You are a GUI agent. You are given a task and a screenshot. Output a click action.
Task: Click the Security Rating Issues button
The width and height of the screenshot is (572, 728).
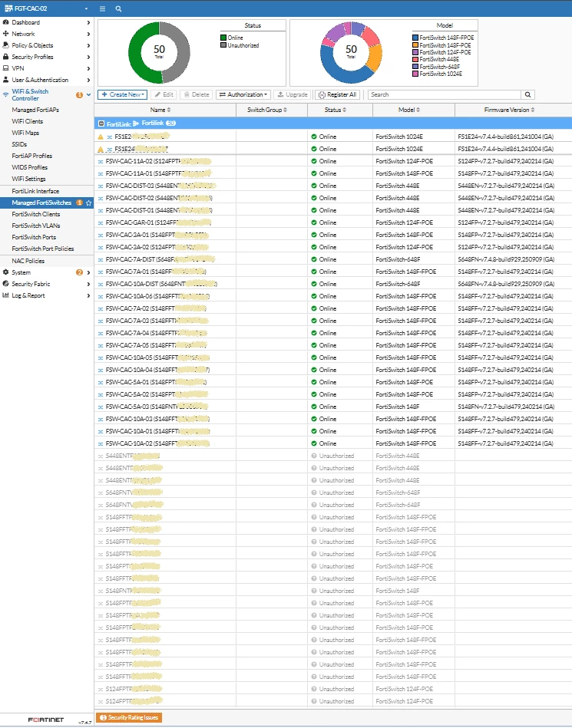(x=129, y=718)
